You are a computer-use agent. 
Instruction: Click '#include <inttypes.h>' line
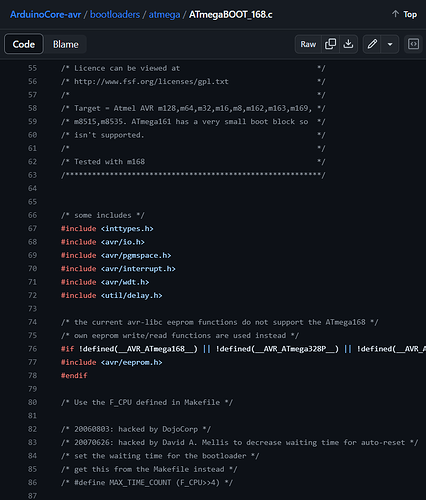click(107, 229)
